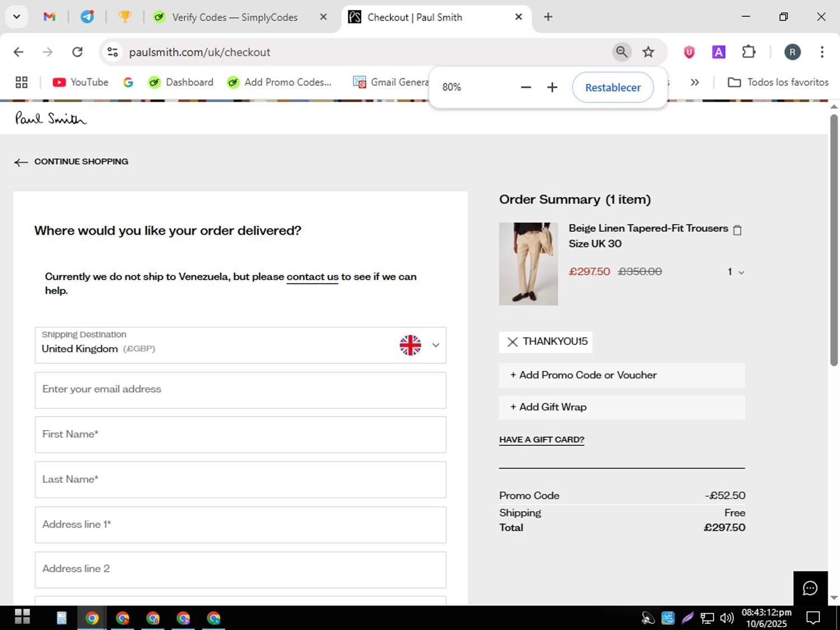
Task: Click the paulsmith.com/uk/checkout address bar
Action: coord(199,52)
